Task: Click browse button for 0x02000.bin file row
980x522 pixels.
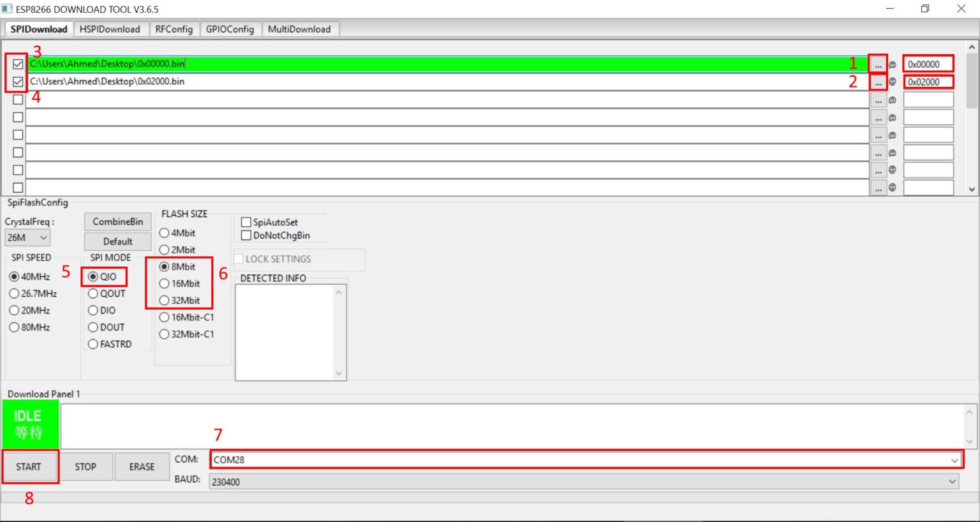Action: [878, 82]
